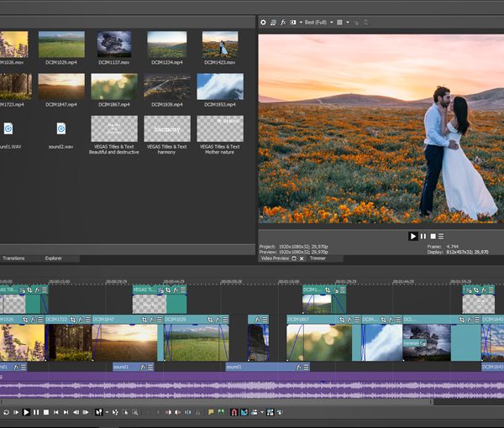Select the DCIM1423.mov couple thumbnail

click(x=220, y=44)
